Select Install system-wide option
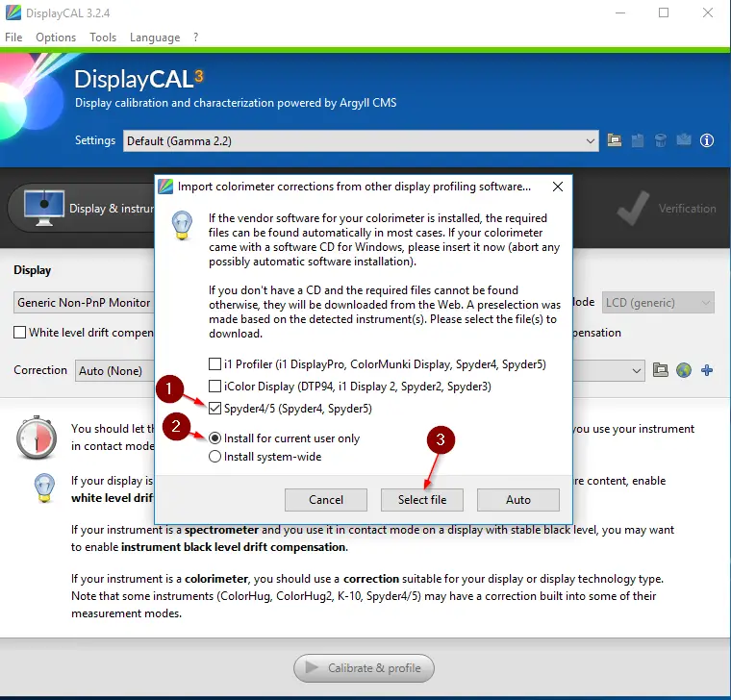Screen dimensions: 731x700 214,457
